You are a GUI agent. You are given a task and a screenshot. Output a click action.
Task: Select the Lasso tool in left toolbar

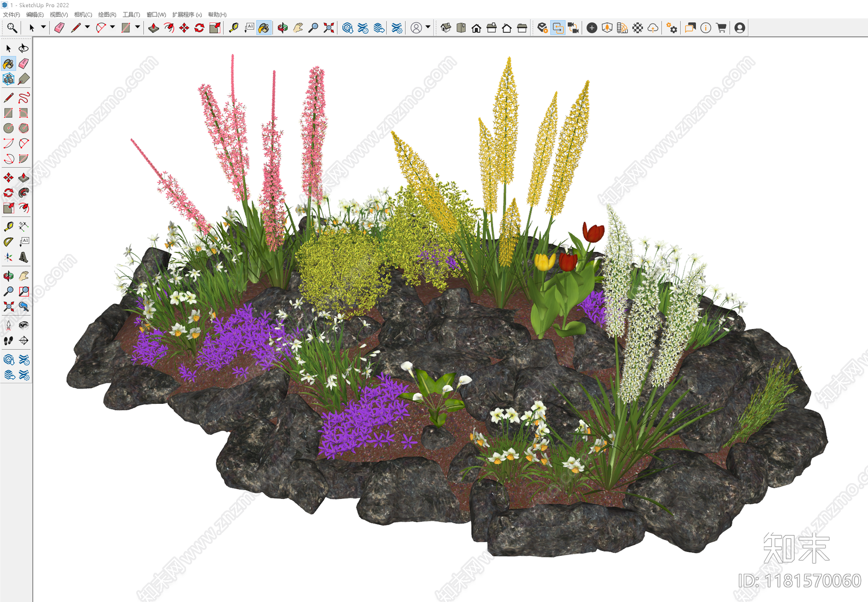pyautogui.click(x=23, y=48)
